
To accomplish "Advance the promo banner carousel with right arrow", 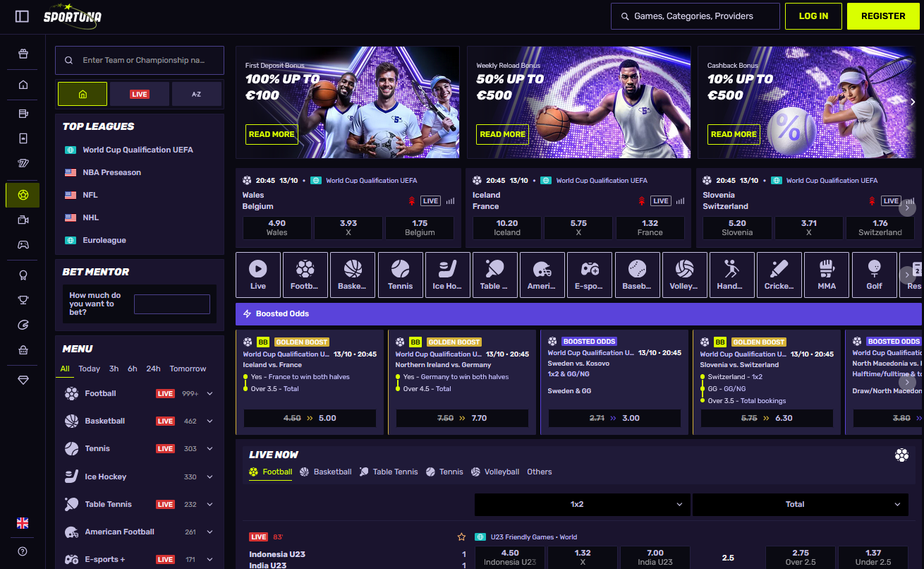I will pos(913,102).
